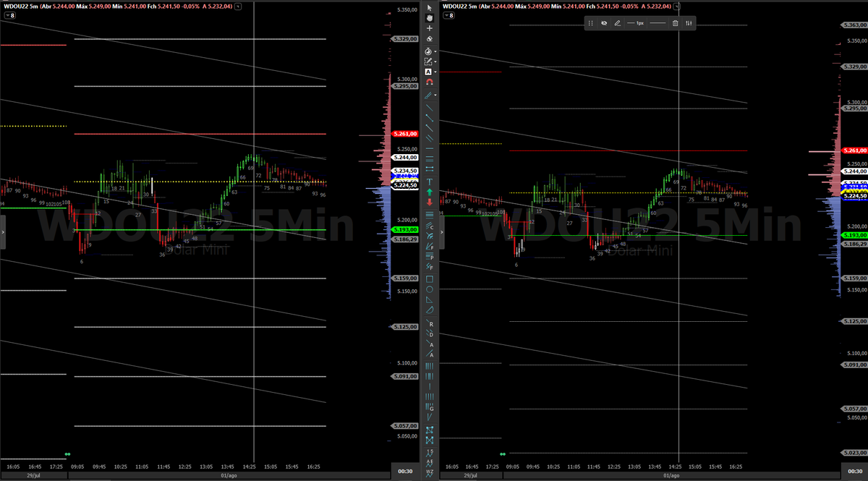Click the WDOU22 5m title, right chart
Screen dimensions: 868x481
pos(459,6)
